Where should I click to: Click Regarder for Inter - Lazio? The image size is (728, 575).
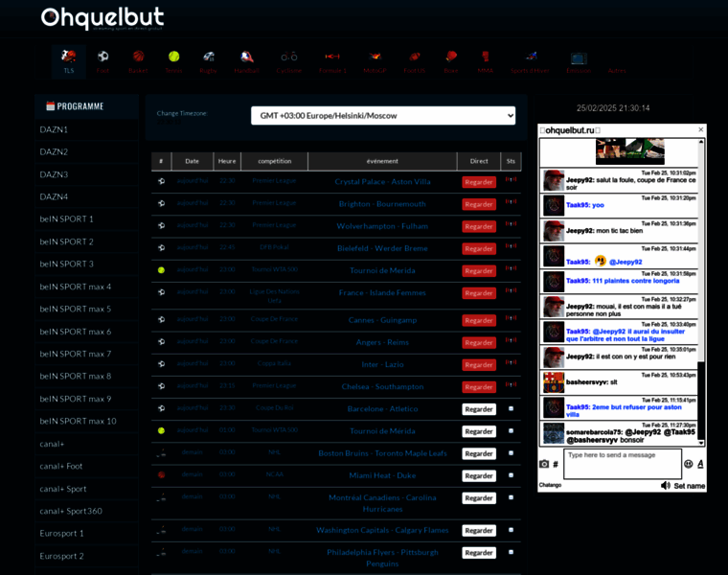click(x=479, y=364)
